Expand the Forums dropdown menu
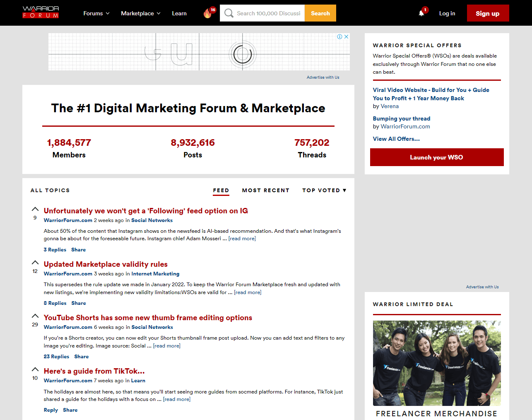 96,13
